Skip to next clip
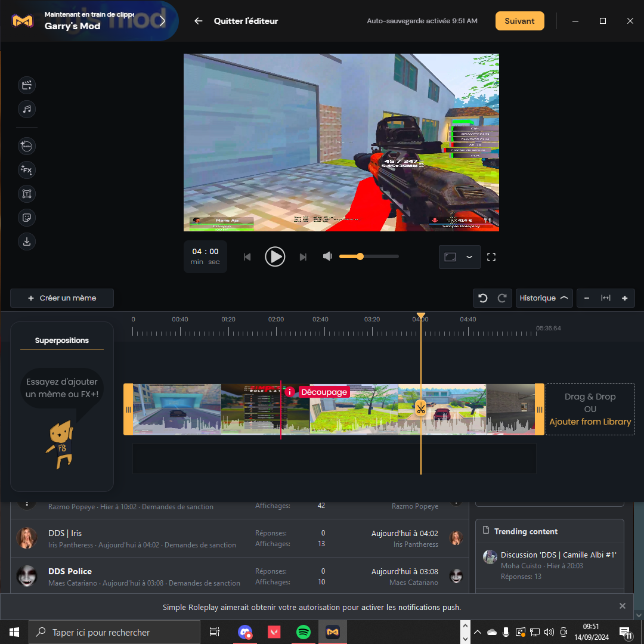 point(303,257)
